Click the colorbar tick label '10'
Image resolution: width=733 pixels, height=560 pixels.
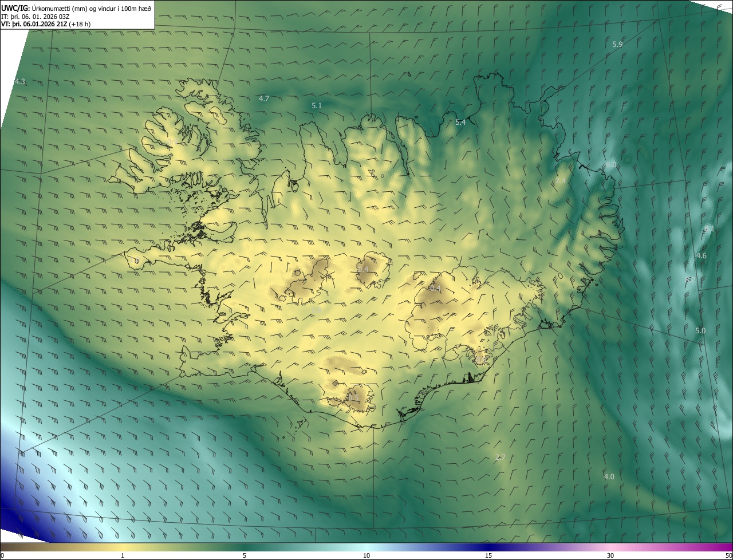coord(366,555)
